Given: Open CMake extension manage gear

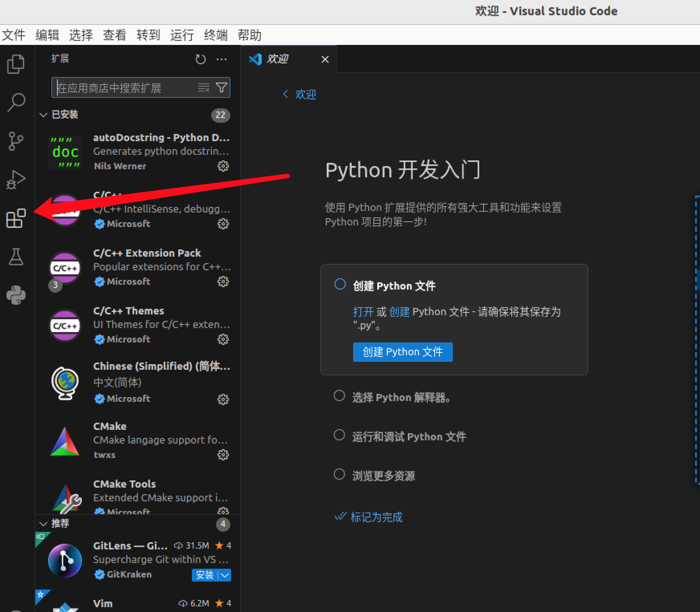Looking at the screenshot, I should (223, 455).
